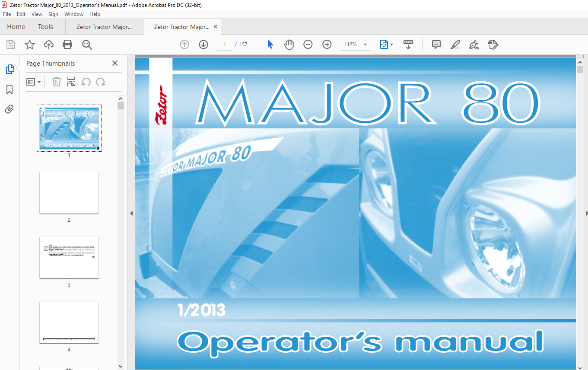Close the Page Thumbnails panel
Screen dimensions: 588x370
coord(115,63)
